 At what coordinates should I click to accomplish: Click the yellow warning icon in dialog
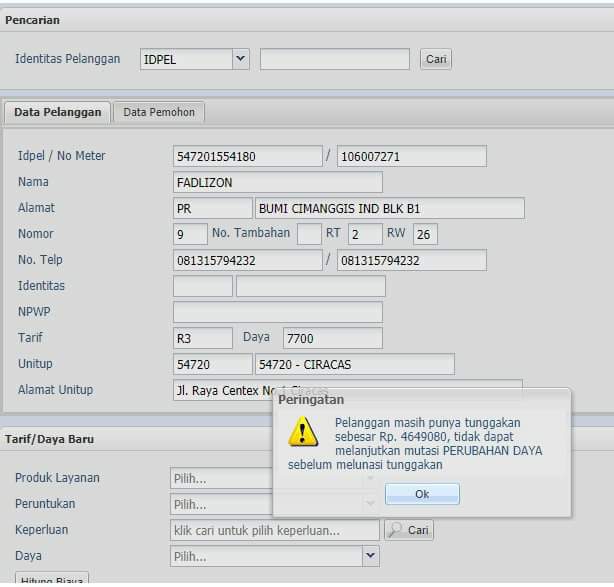click(303, 431)
